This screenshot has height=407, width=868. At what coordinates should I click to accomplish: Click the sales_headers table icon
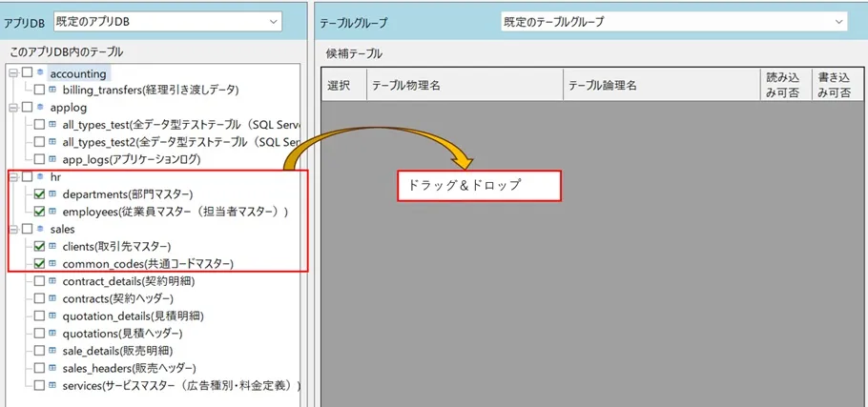tap(52, 367)
